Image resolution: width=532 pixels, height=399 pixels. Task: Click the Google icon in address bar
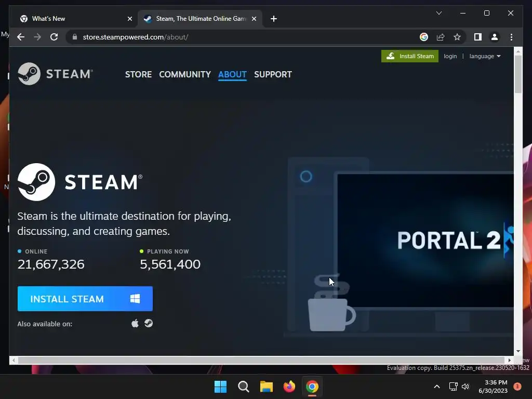pos(424,37)
